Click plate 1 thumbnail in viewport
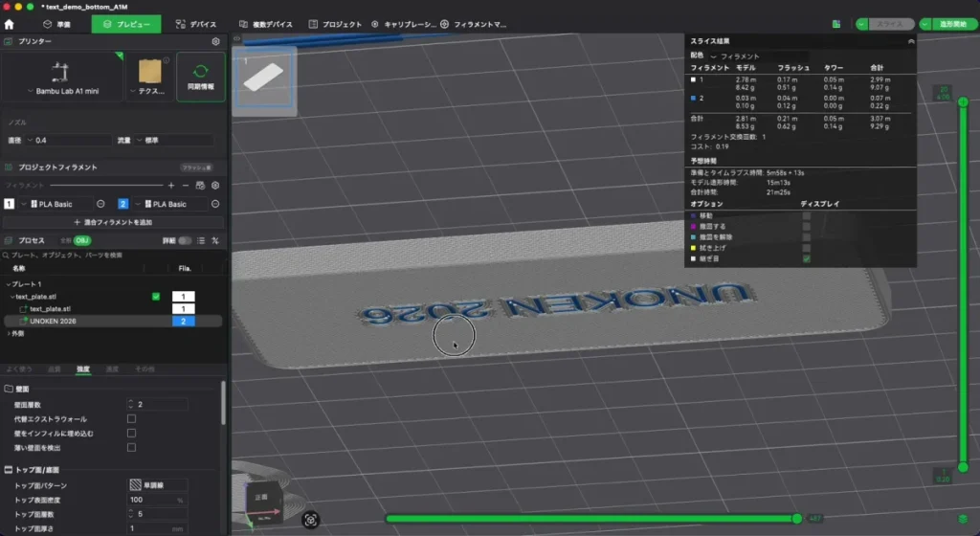This screenshot has width=980, height=536. point(264,78)
